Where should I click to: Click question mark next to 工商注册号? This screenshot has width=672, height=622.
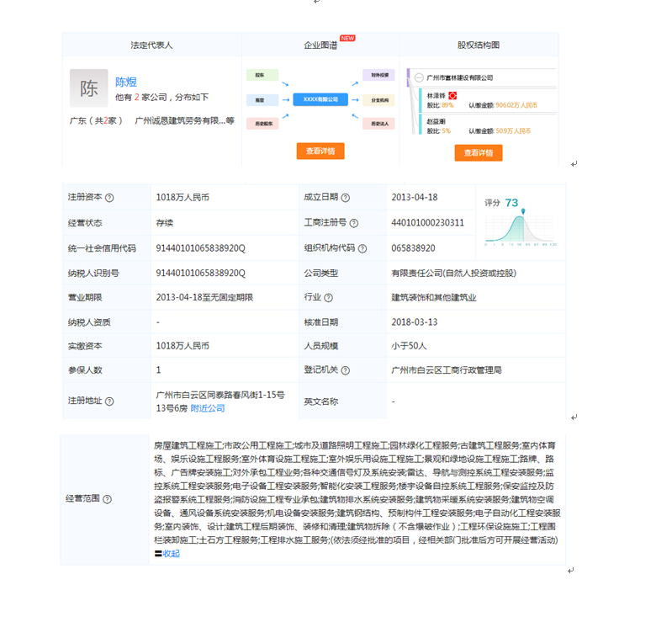coord(353,223)
